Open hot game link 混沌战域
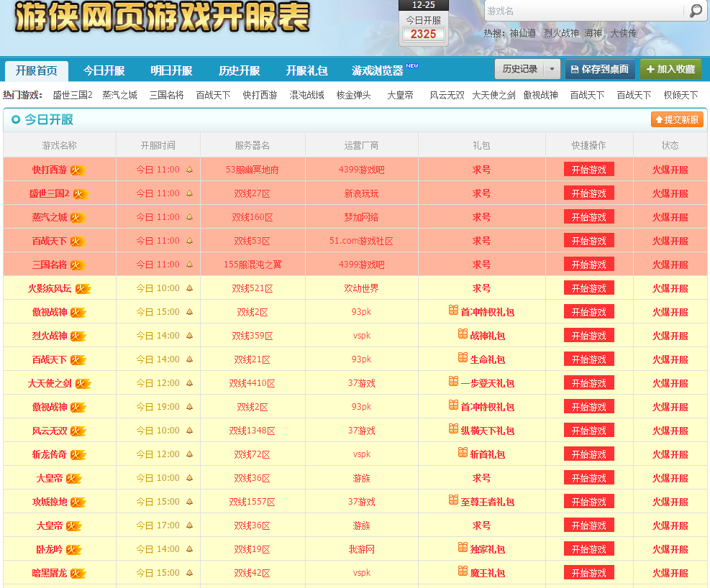710x588 pixels. pos(307,95)
